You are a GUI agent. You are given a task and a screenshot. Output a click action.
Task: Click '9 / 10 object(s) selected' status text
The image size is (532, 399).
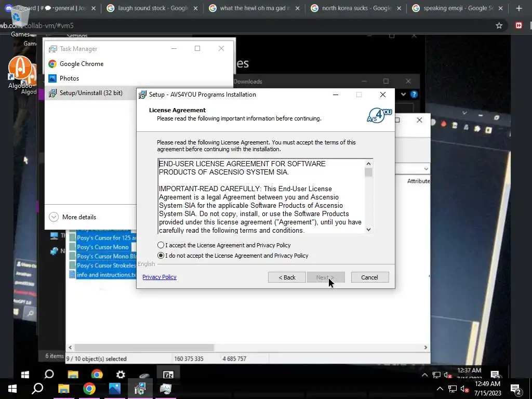(96, 358)
